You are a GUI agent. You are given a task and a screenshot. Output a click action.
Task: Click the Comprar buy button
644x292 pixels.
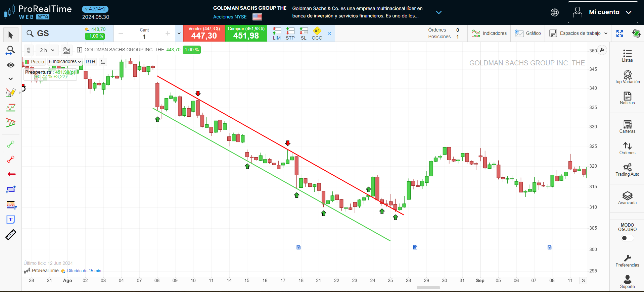(x=246, y=33)
